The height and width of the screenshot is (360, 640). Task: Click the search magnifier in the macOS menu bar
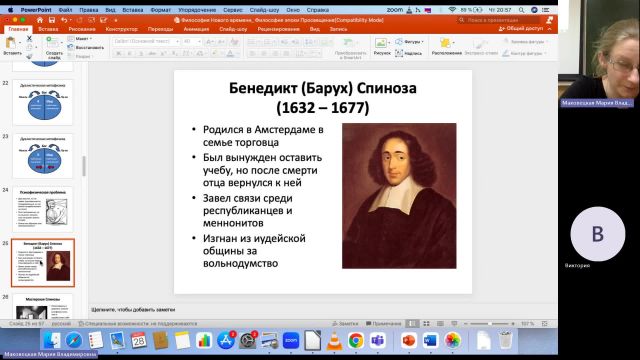coord(521,10)
